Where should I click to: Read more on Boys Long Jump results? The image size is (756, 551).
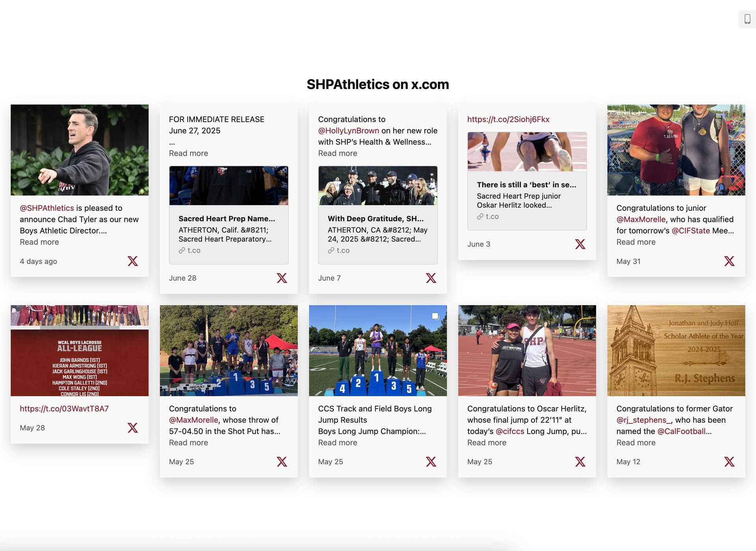(x=337, y=442)
